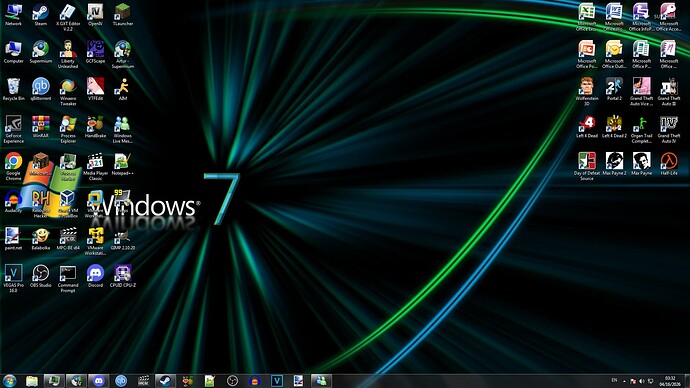
Task: Launch the OpenIV desktop shortcut
Action: tap(95, 15)
